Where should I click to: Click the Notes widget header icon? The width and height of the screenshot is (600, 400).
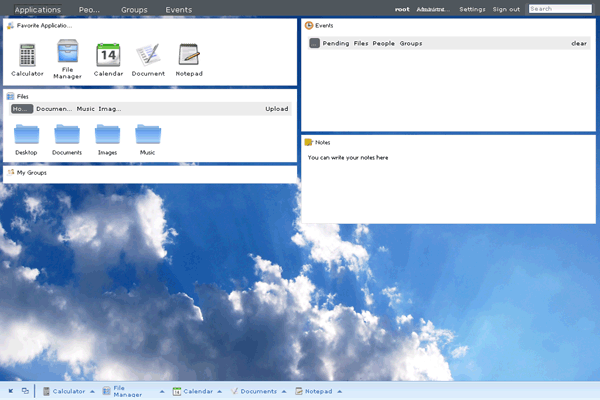coord(308,142)
